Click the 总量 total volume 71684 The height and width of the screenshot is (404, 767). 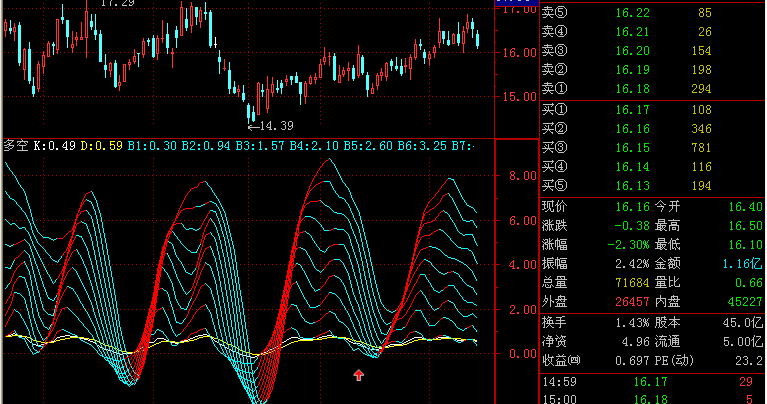point(632,283)
